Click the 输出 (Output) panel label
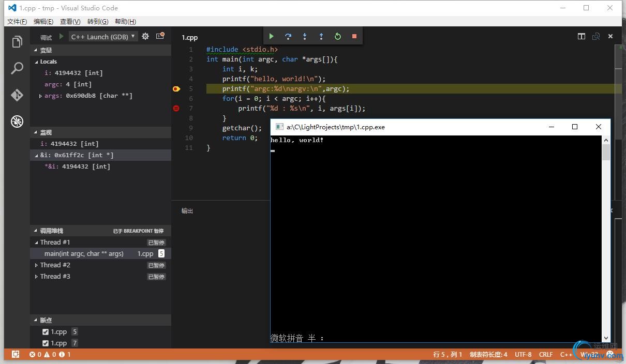Viewport: 626px width, 364px height. pos(187,211)
